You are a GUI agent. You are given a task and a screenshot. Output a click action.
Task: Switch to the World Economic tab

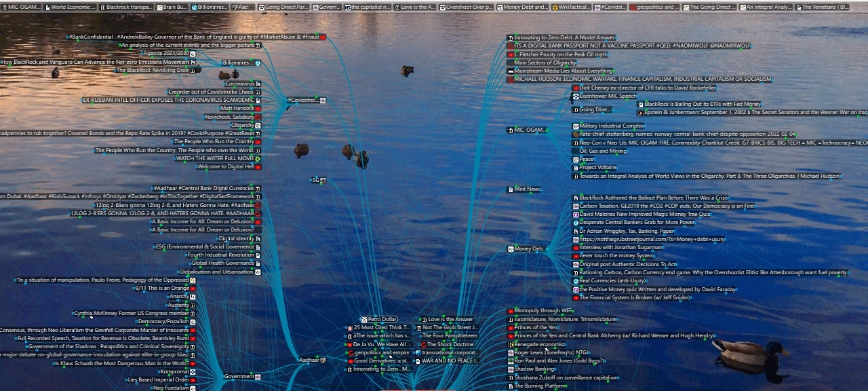click(x=71, y=7)
